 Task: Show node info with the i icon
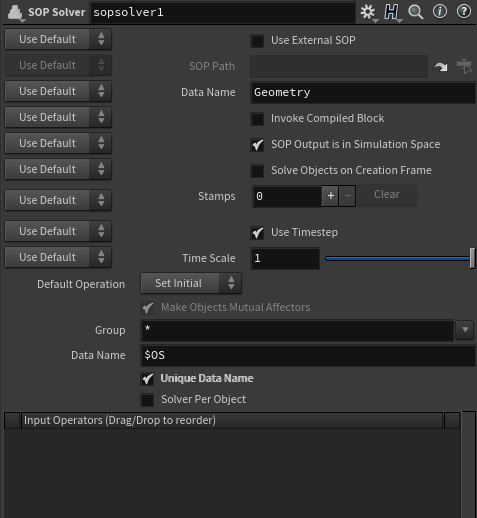click(x=440, y=12)
